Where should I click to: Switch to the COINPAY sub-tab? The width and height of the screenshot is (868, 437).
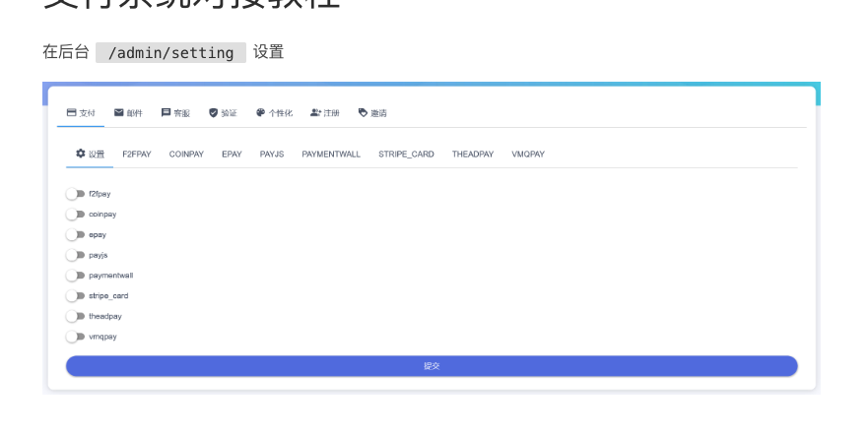point(186,155)
